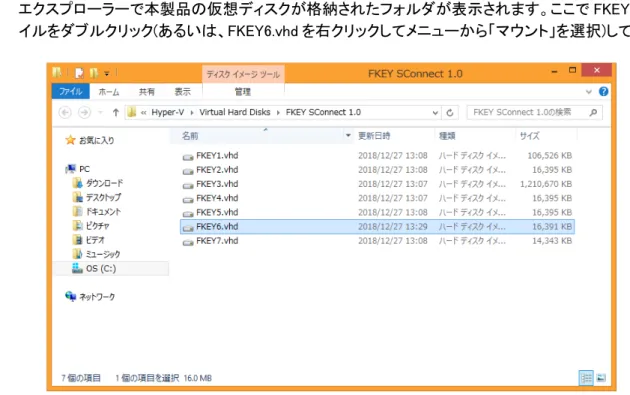Viewport: 630px width, 395px height.
Task: Click the Virtual Hard Disks breadcrumb
Action: coord(235,113)
